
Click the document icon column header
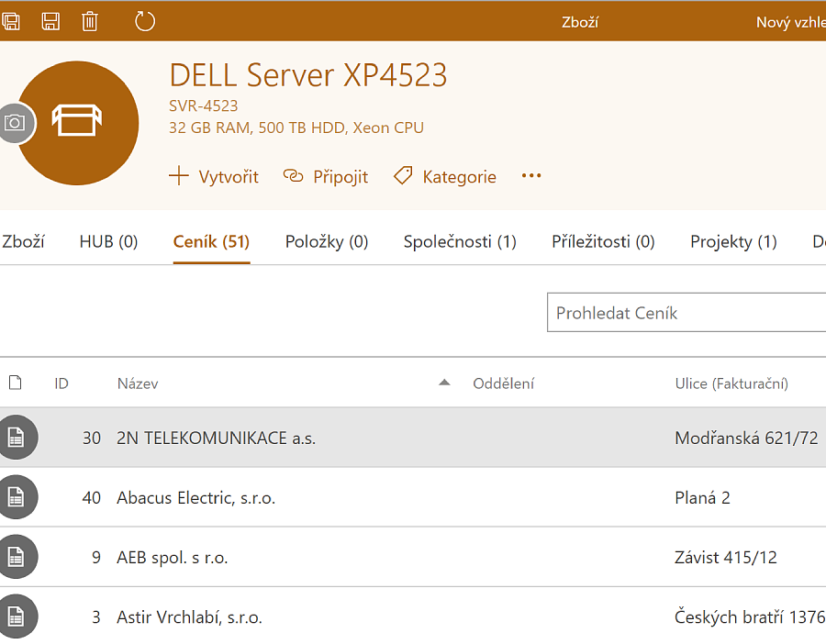16,383
